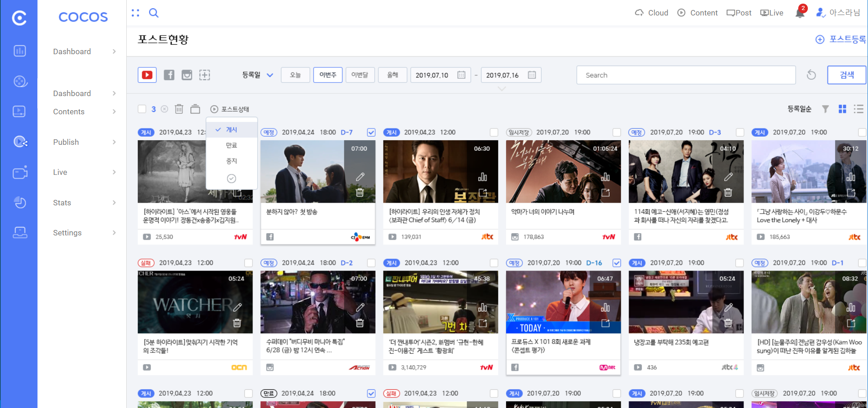The height and width of the screenshot is (408, 868).
Task: Check the '114회 예고' post checkbox
Action: point(740,133)
